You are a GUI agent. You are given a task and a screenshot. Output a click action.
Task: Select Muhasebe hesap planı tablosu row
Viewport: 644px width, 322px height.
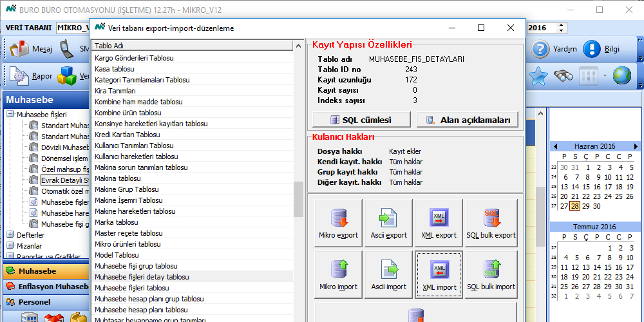pyautogui.click(x=193, y=310)
